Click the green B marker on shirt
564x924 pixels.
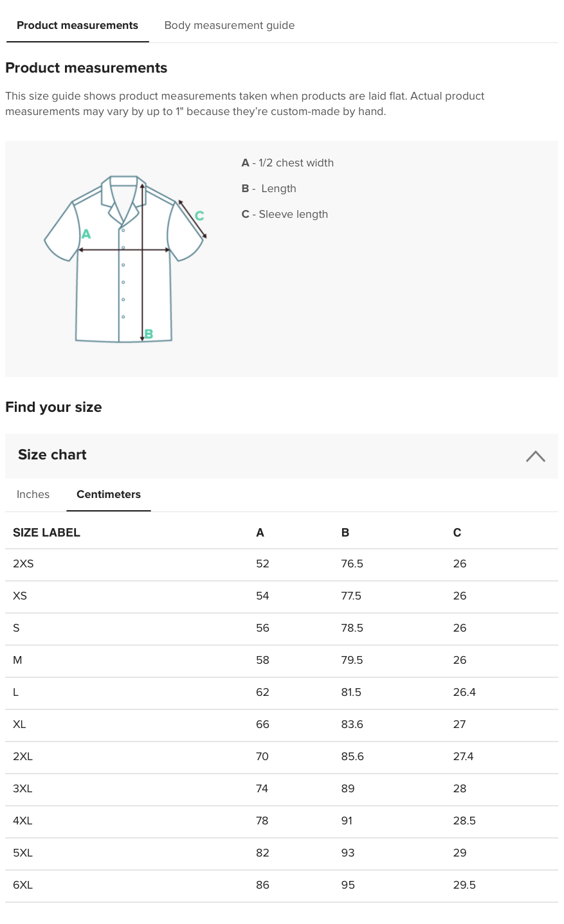point(149,334)
